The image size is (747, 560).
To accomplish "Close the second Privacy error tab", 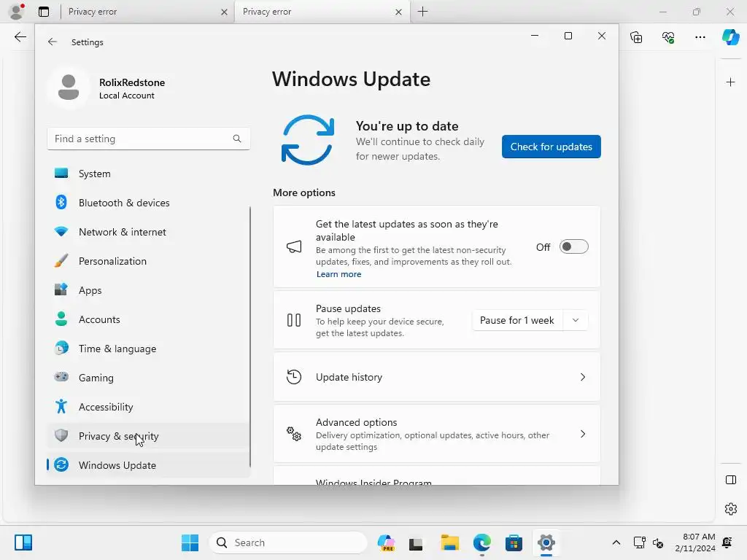I will pos(398,12).
